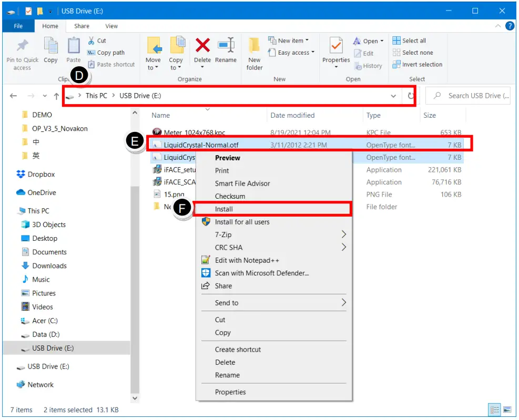Click the Pin to Quick access icon
Screen dimensions: 519x420
(x=22, y=46)
